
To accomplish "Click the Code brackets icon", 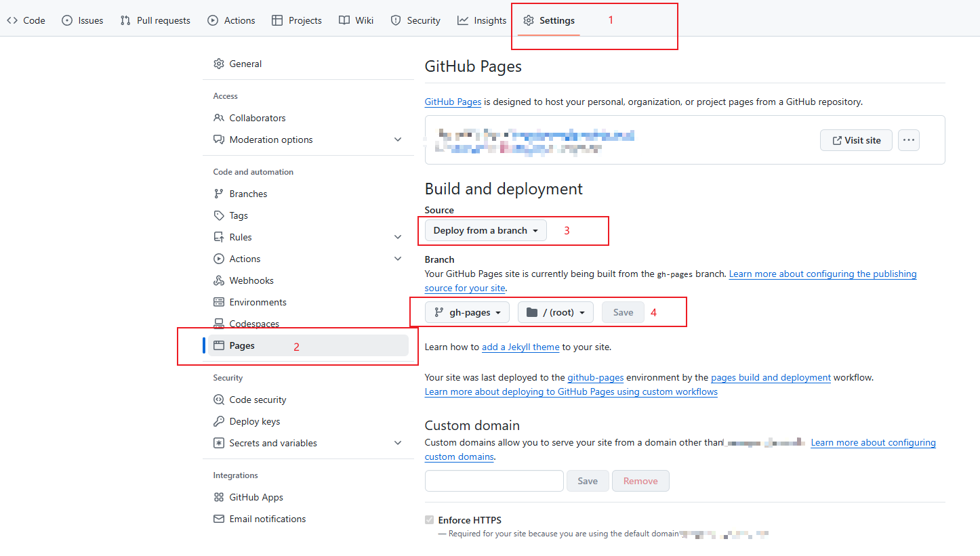I will [12, 20].
